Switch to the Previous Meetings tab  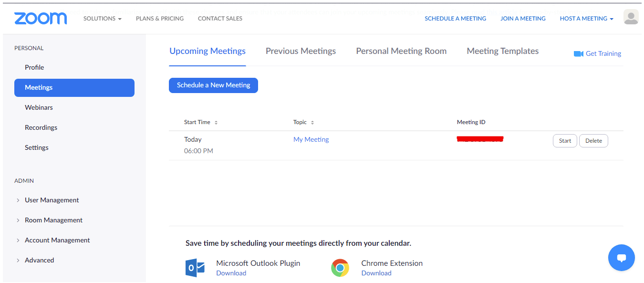pos(301,51)
